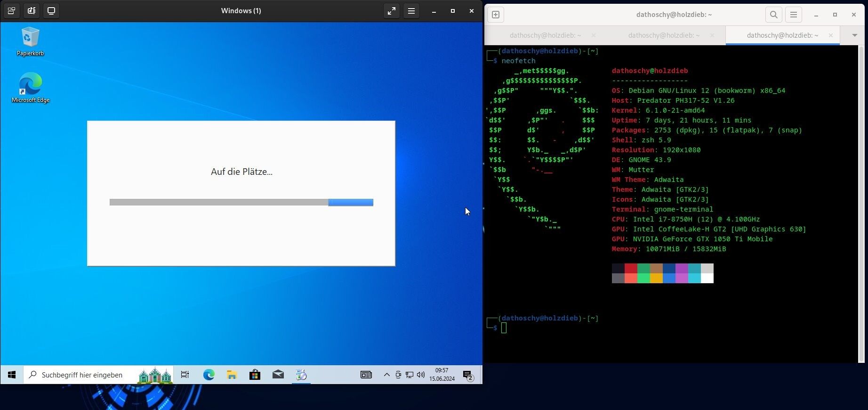
Task: Open File Explorer from the taskbar
Action: [232, 375]
